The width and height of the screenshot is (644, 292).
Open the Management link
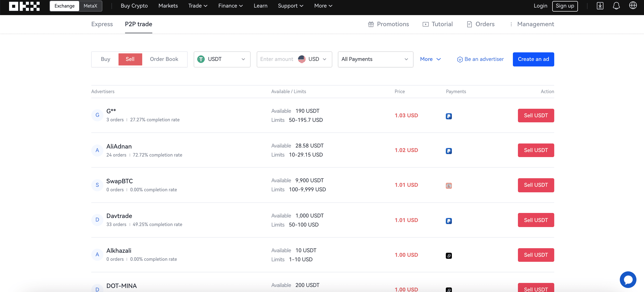[x=532, y=24]
